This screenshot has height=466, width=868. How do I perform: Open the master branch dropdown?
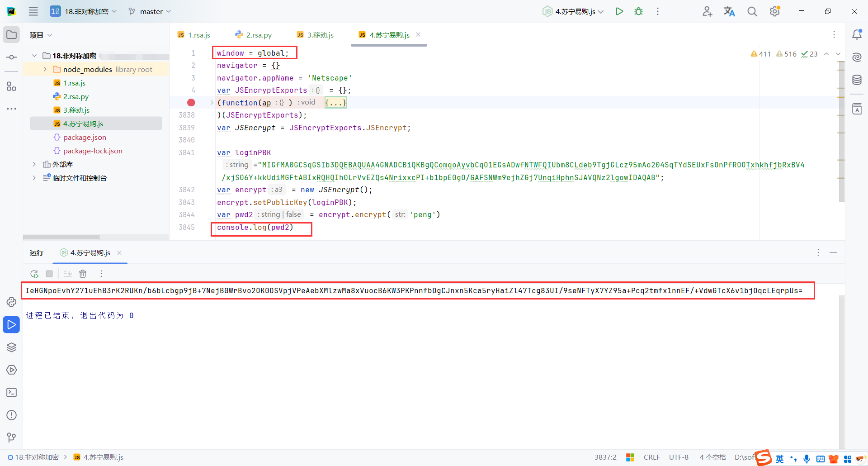[150, 11]
